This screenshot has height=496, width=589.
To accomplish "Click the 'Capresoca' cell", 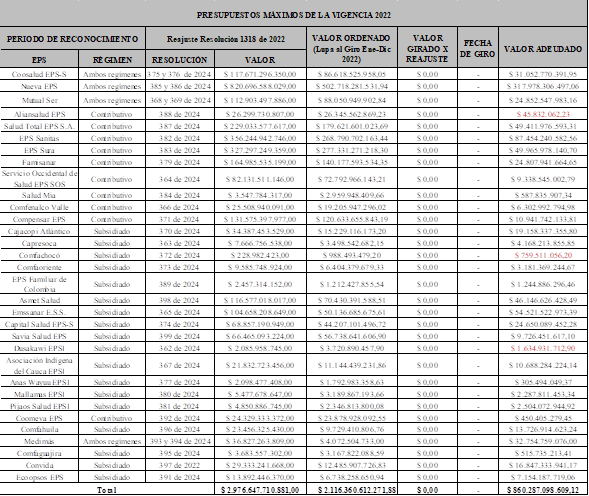I will (x=39, y=243).
